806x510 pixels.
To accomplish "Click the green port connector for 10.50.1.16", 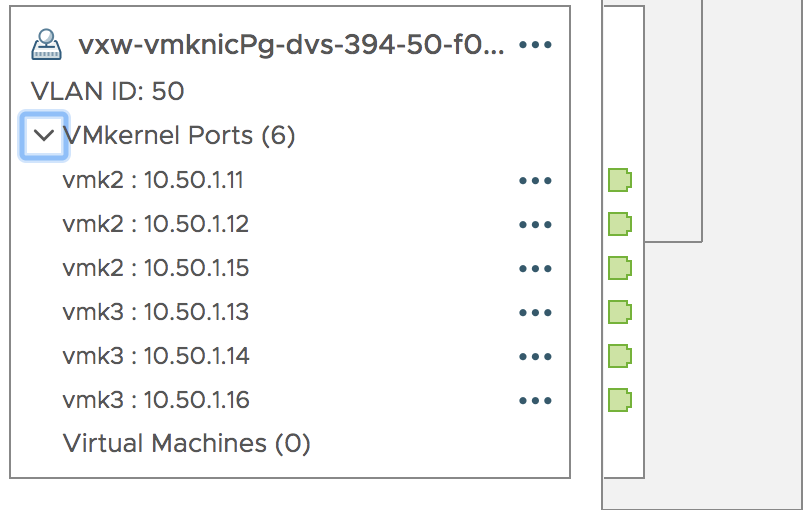I will [x=620, y=400].
